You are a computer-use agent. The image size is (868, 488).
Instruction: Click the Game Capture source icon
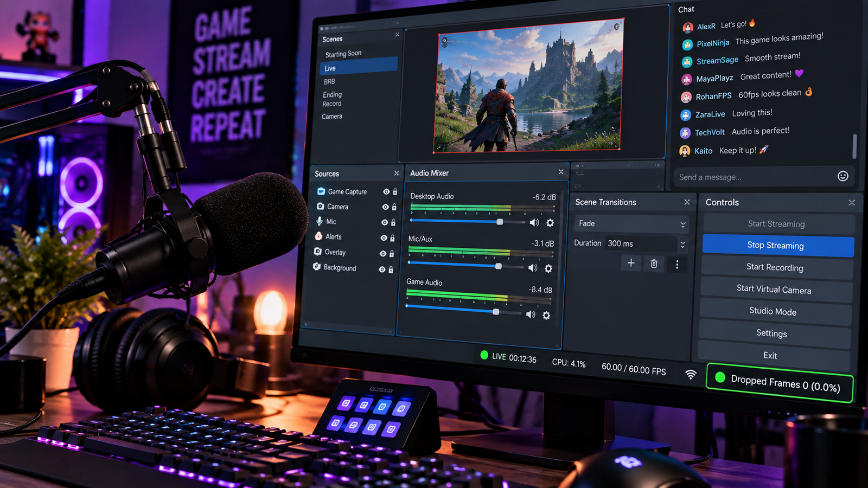pos(321,191)
